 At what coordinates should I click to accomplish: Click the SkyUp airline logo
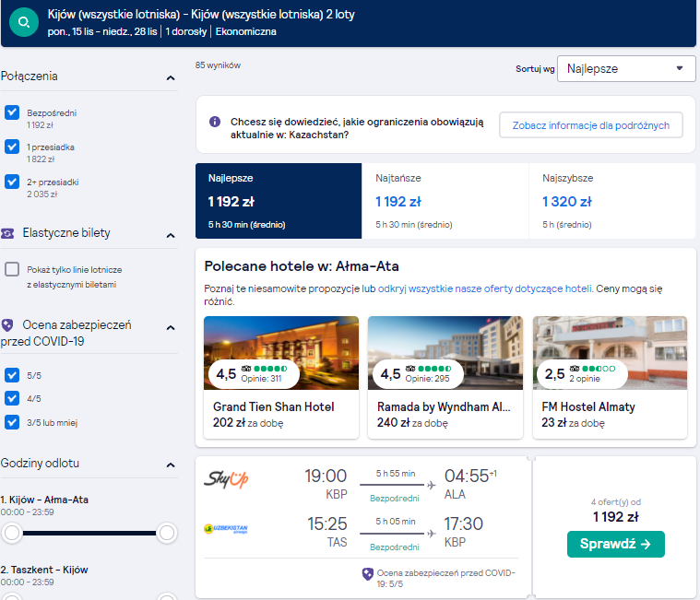(x=226, y=479)
